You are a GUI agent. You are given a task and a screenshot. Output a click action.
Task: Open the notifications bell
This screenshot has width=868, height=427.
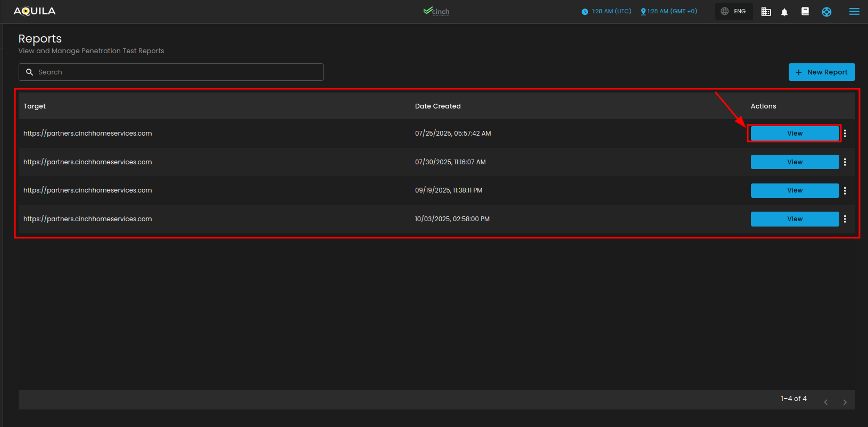pyautogui.click(x=784, y=12)
